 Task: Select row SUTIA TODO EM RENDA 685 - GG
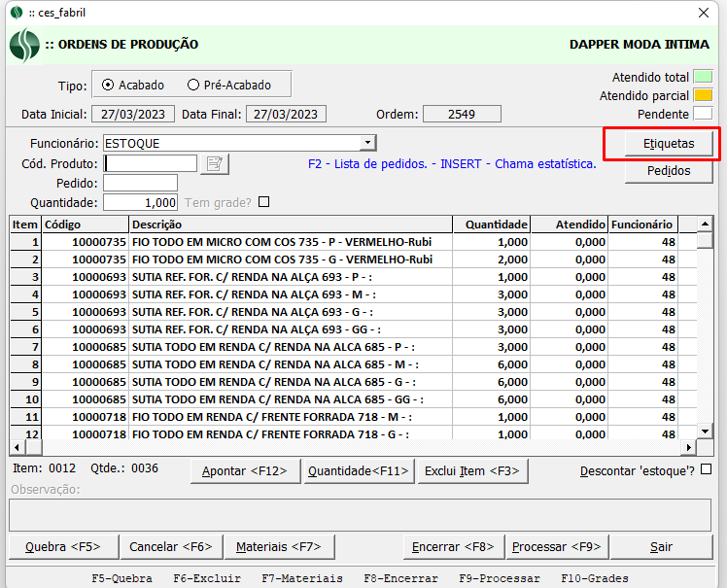click(x=354, y=399)
